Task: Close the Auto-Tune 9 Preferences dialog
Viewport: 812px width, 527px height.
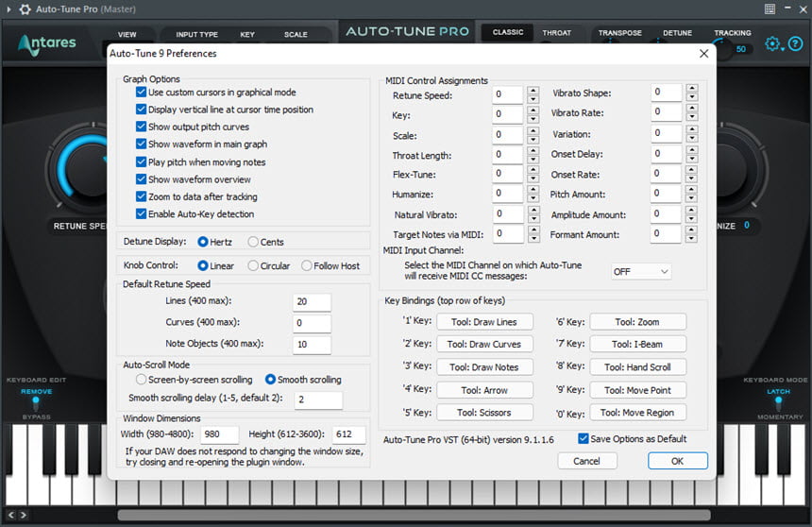Action: [x=703, y=54]
